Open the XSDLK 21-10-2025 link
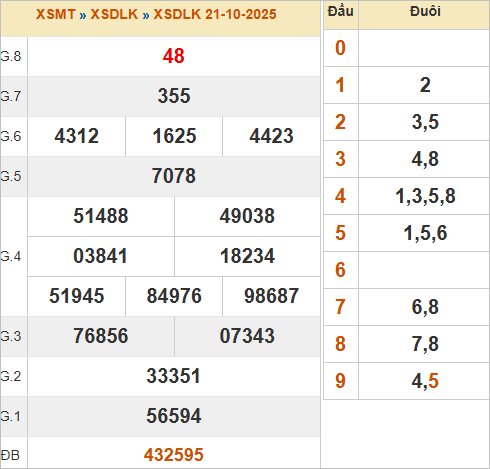 tap(215, 14)
